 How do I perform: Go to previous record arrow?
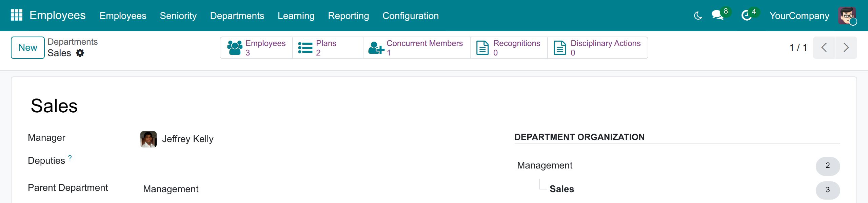[824, 47]
